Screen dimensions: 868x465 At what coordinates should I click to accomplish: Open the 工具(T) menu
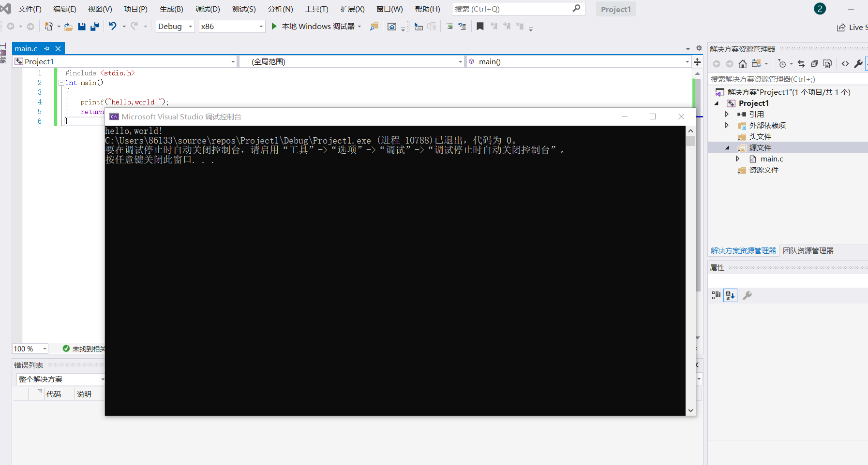point(316,9)
